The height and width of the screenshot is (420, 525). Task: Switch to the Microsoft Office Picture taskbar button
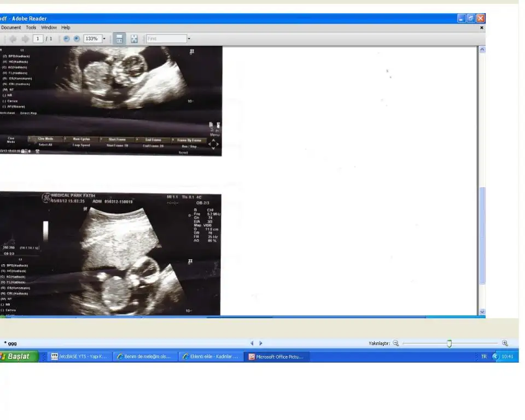coord(277,357)
